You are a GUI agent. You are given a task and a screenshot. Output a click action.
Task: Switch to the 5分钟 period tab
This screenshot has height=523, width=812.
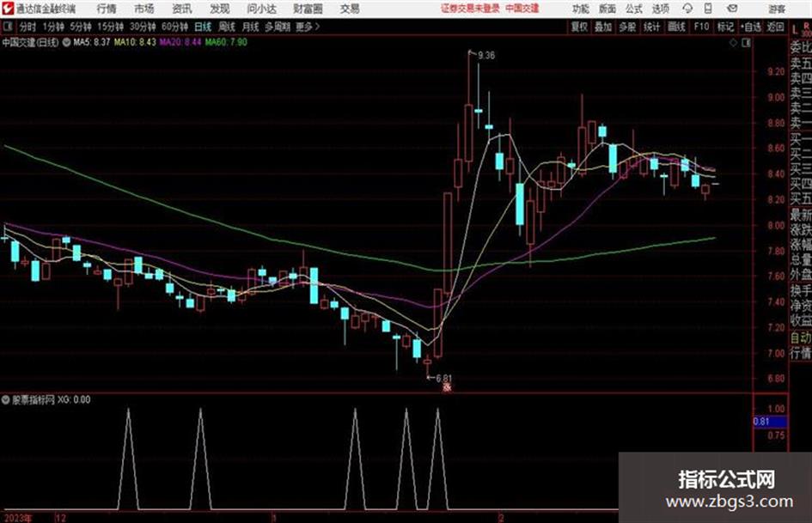coord(80,27)
